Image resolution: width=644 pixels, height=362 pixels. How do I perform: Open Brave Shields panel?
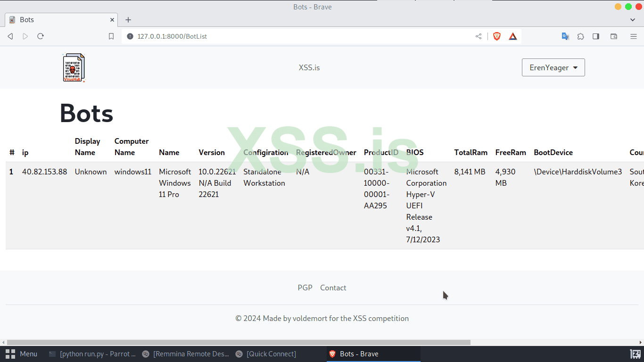pyautogui.click(x=496, y=36)
